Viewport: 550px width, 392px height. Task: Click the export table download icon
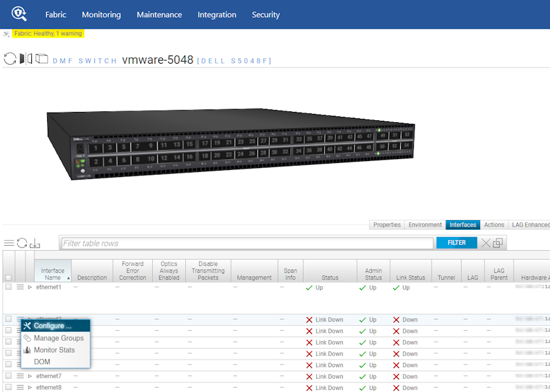pyautogui.click(x=35, y=243)
